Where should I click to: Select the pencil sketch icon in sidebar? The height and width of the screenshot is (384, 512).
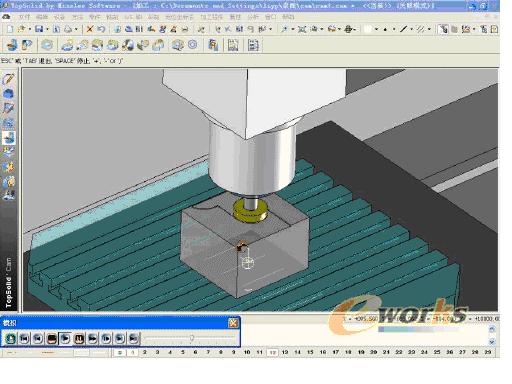[x=8, y=79]
